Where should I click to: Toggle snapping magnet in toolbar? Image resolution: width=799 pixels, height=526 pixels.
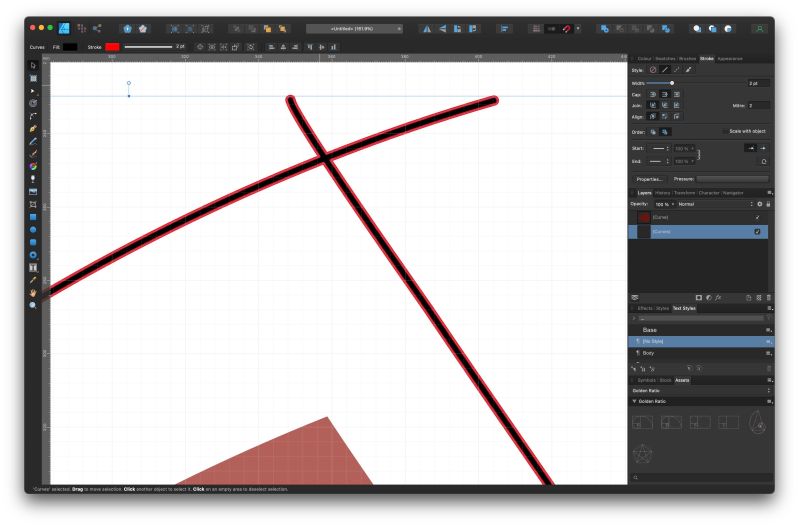coord(566,29)
